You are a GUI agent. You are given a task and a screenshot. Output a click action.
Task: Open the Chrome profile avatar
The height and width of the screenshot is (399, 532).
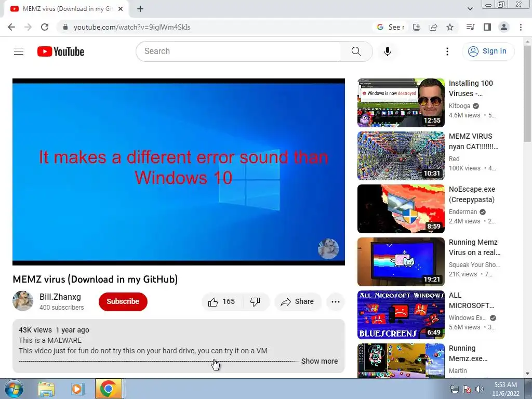[504, 27]
